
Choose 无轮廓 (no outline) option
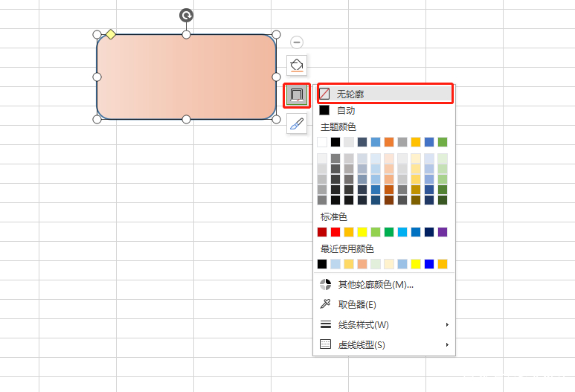coord(385,94)
